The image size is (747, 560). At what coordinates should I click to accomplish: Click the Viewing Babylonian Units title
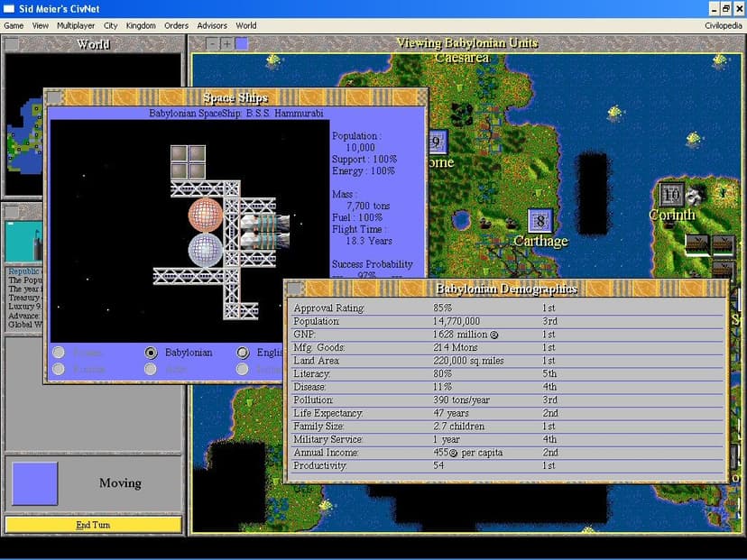tap(467, 43)
